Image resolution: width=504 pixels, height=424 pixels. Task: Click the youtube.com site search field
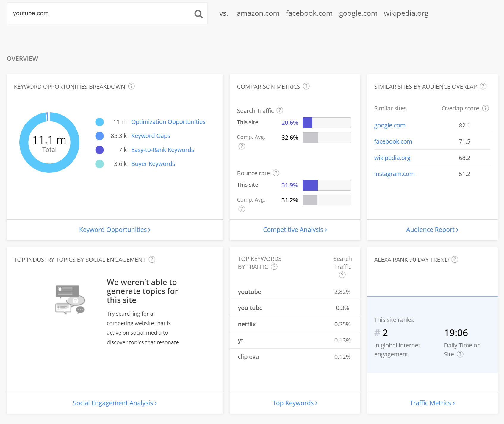click(107, 14)
